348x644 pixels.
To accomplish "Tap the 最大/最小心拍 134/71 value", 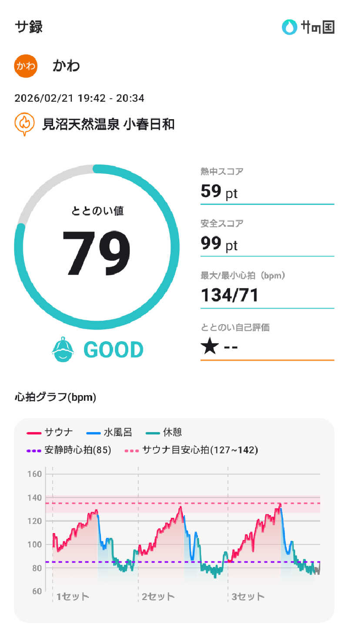I will (x=230, y=295).
